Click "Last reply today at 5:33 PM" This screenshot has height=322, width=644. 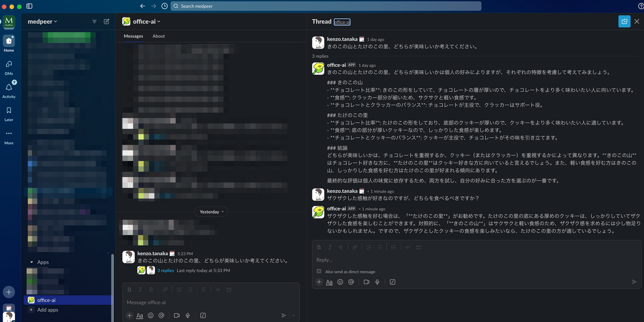[x=203, y=270]
